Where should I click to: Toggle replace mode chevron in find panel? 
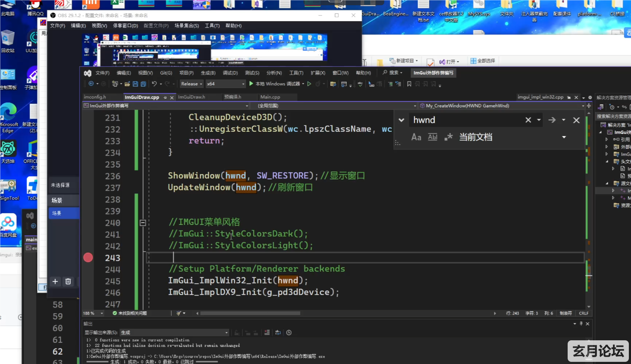point(401,120)
